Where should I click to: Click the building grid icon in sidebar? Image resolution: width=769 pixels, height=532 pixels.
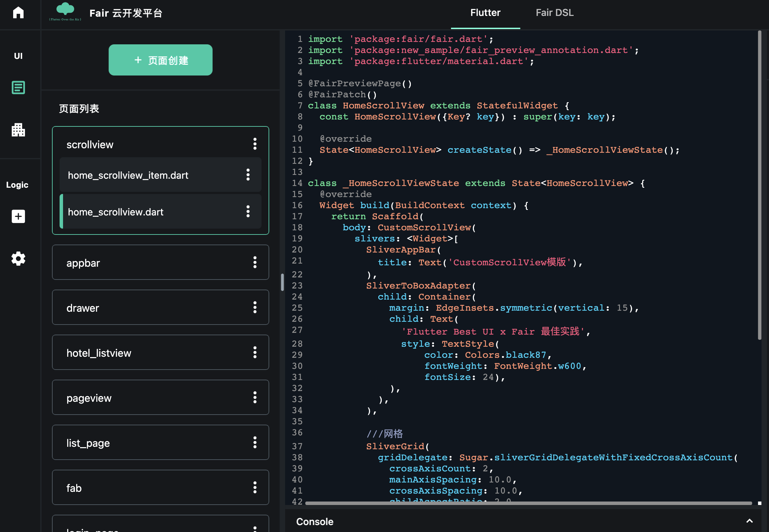(18, 130)
